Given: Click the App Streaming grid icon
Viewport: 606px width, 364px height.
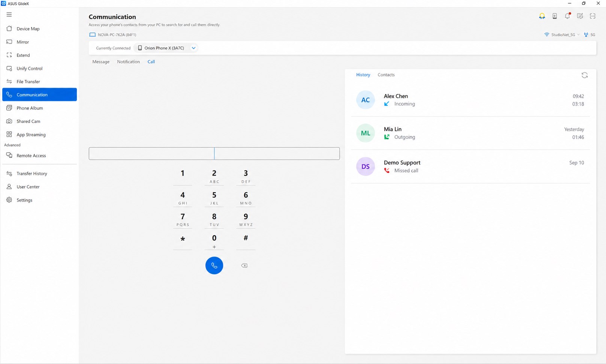Looking at the screenshot, I should pos(9,134).
